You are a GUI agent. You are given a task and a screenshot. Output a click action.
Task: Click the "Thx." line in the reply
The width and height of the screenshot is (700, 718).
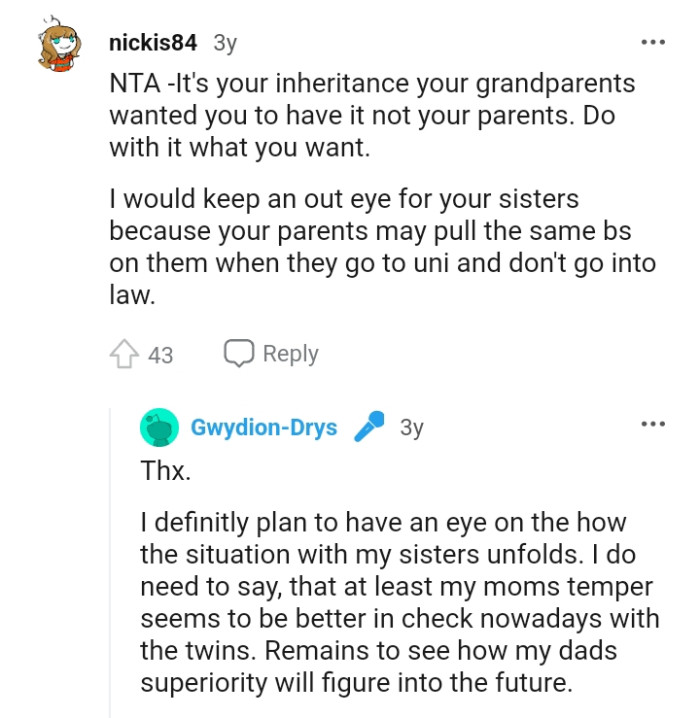(165, 471)
